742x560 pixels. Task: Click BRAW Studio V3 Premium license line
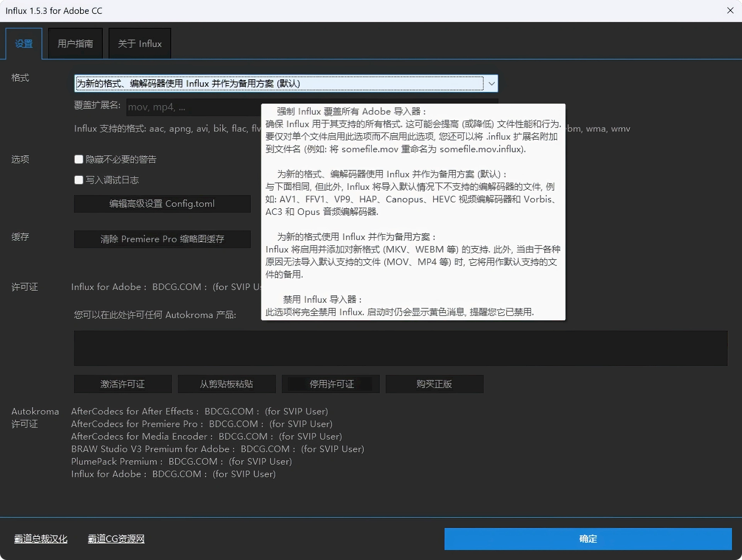tap(218, 449)
